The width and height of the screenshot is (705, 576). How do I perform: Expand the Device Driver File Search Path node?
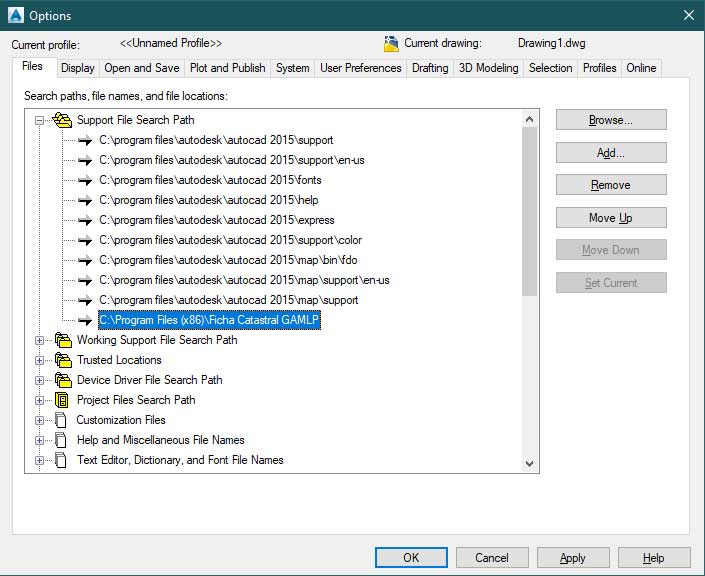(x=40, y=380)
